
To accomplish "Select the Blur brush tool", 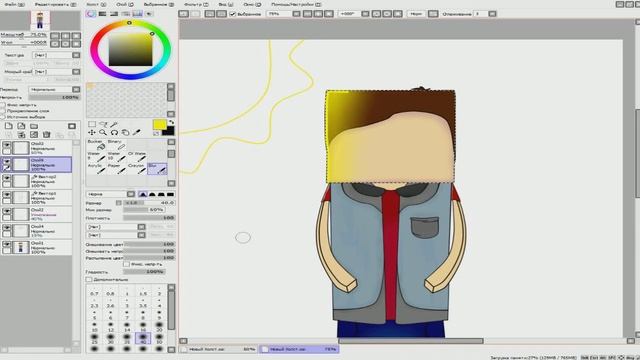I will 157,169.
